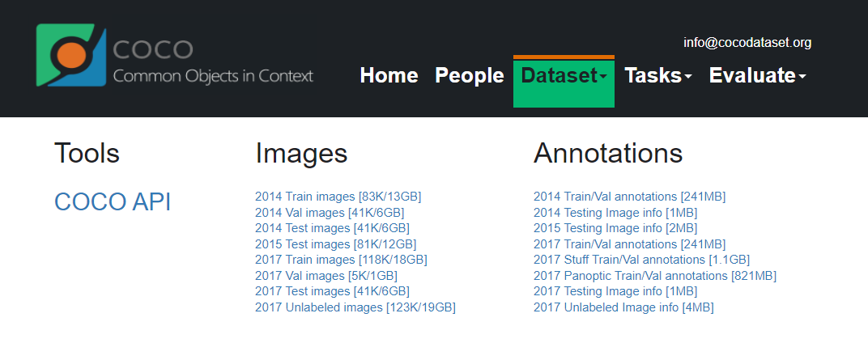This screenshot has height=343, width=868.
Task: Click the COCO logo icon
Action: click(71, 55)
